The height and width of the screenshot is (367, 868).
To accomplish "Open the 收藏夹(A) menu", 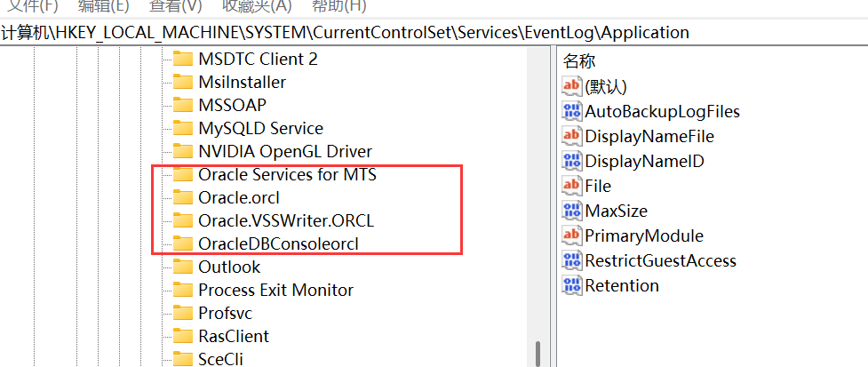I will coord(256,6).
